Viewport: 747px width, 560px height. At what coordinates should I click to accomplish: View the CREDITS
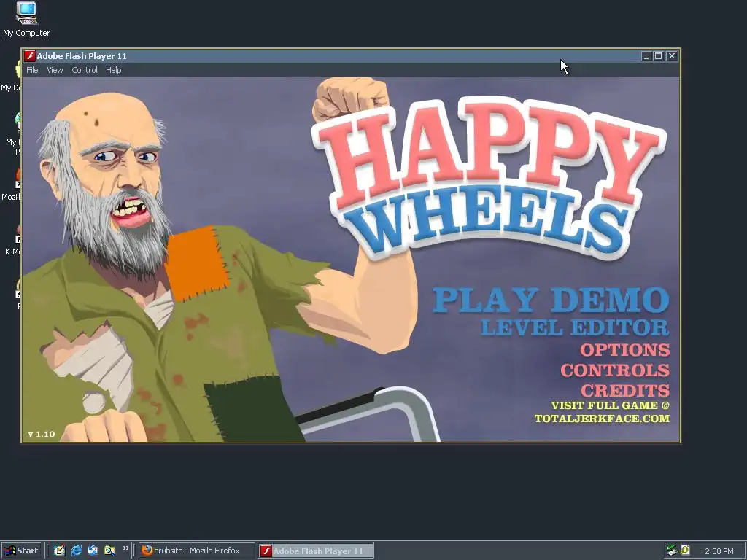tap(625, 391)
